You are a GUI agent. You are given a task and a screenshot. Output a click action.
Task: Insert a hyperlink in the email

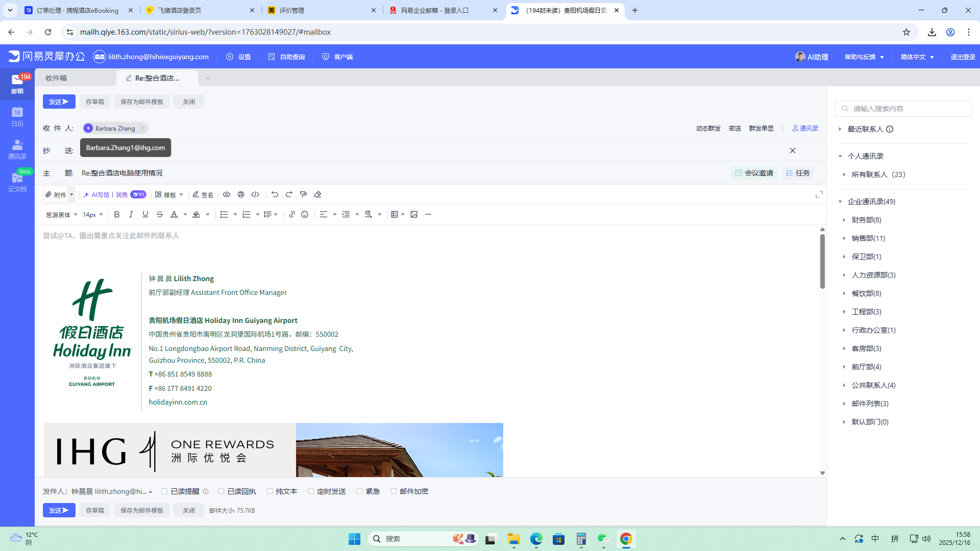point(292,214)
